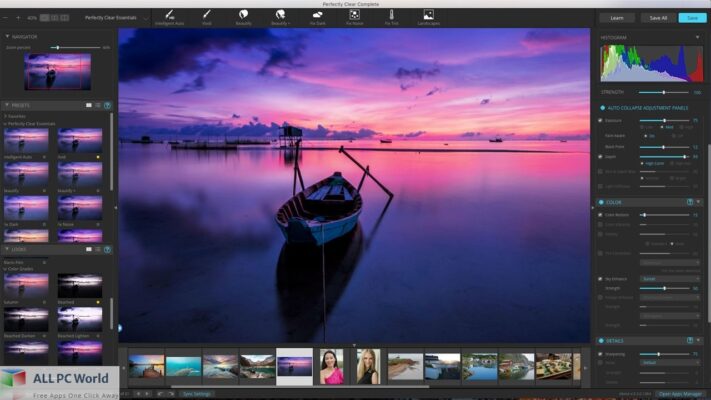Select the blonde woman portrait thumbnail
The width and height of the screenshot is (711, 400).
(368, 366)
